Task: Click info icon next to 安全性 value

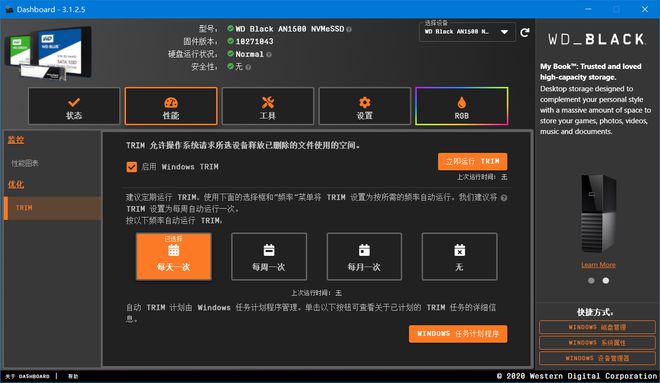Action: 248,67
